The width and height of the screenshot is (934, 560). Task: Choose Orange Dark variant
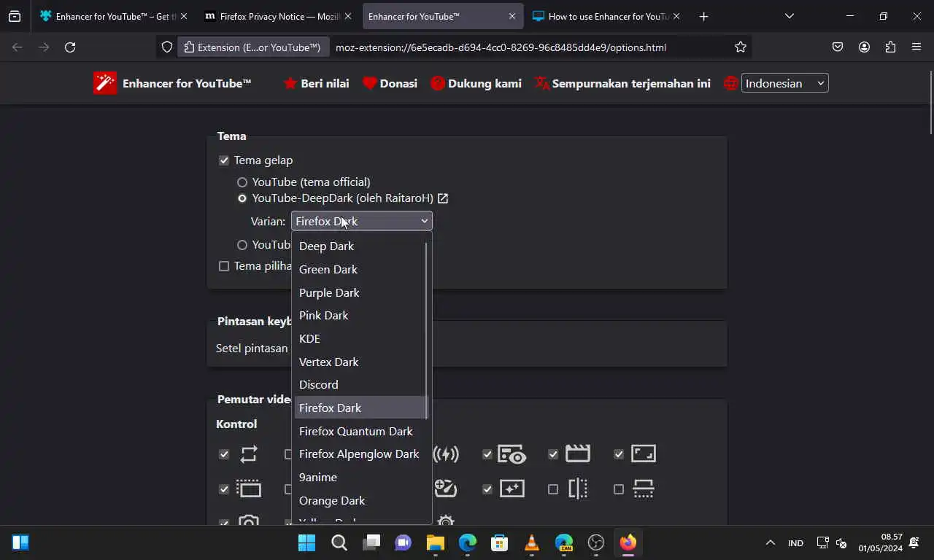360,500
